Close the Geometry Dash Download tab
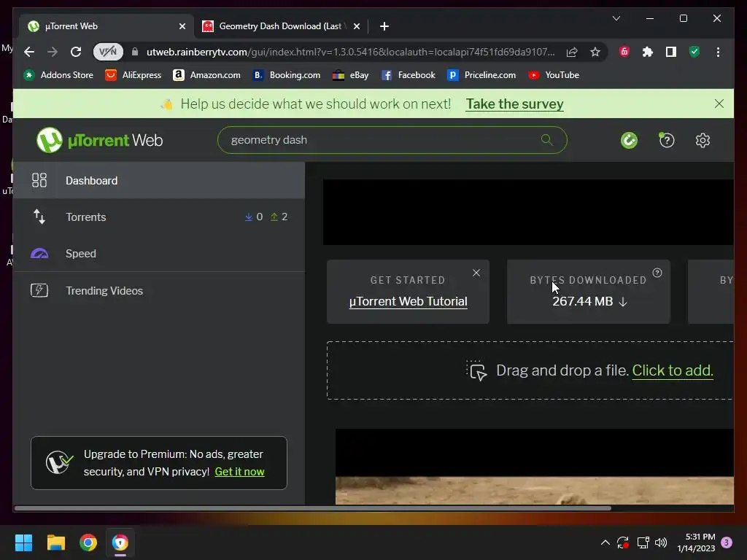The image size is (747, 560). (x=356, y=26)
